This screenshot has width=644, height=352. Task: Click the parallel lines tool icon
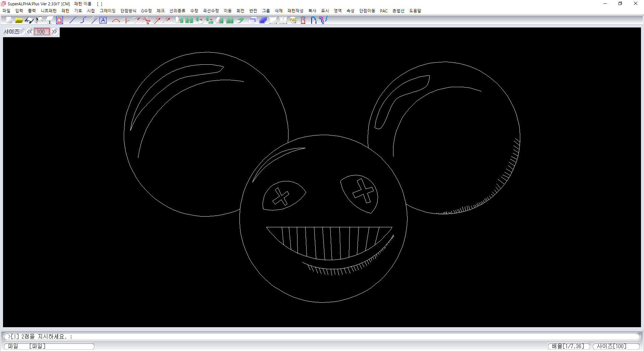[94, 20]
